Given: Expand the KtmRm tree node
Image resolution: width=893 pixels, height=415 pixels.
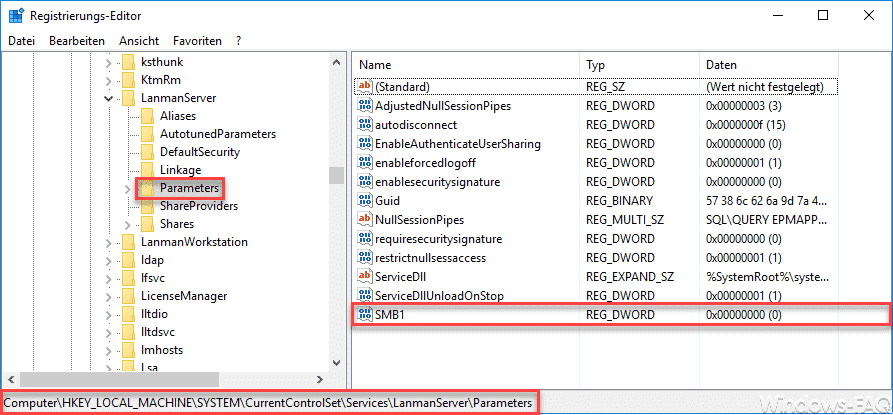Looking at the screenshot, I should [108, 80].
